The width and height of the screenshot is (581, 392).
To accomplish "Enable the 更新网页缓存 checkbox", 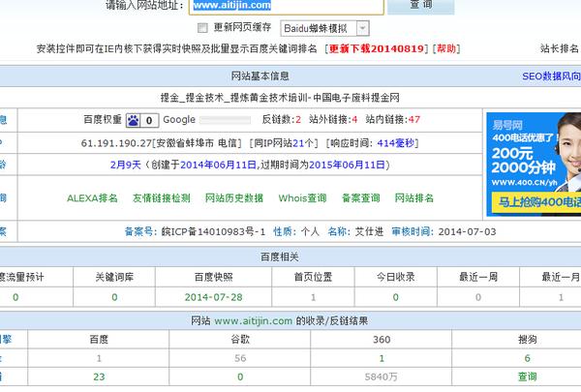I will tap(202, 28).
